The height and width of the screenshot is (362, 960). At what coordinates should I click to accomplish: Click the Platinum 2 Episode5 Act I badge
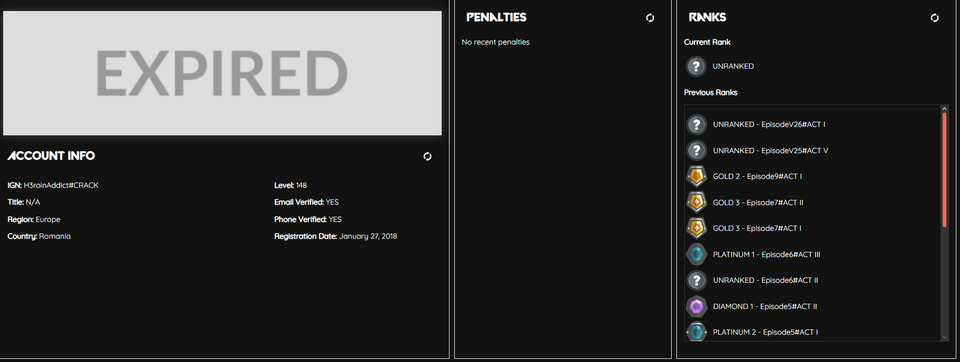coord(696,331)
